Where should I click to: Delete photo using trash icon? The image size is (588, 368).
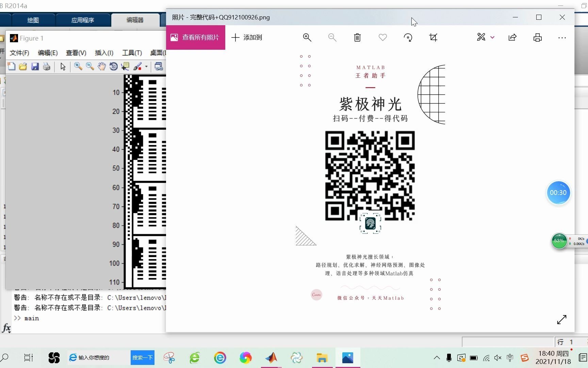point(357,37)
